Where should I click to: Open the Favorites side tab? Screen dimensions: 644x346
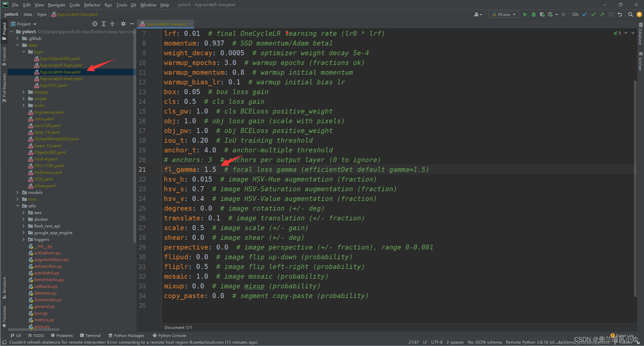pos(4,317)
